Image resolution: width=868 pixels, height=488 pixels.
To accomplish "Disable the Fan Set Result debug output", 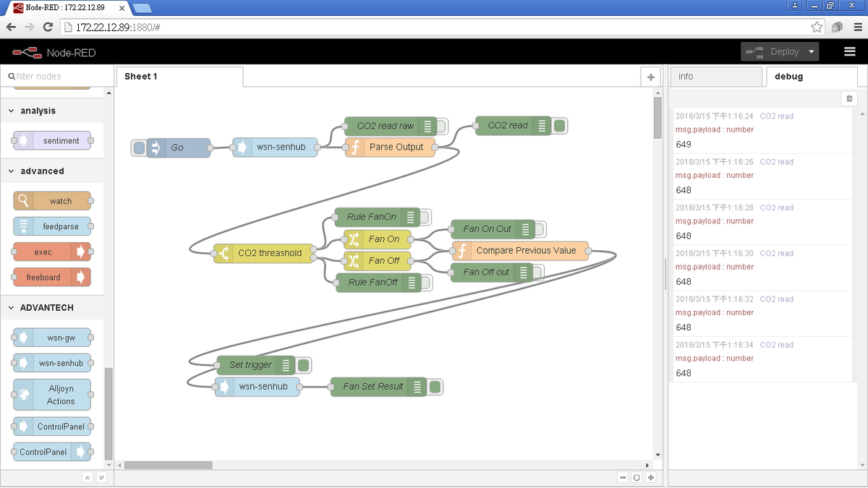I will coord(435,387).
